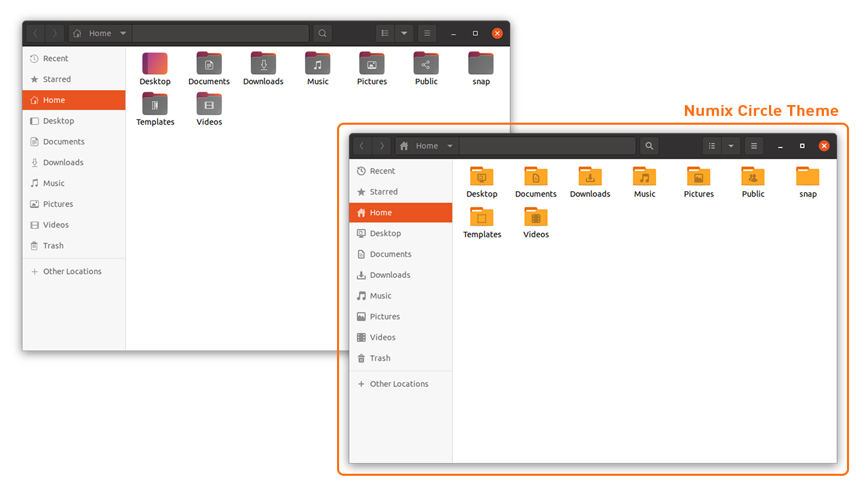Close the Numix theme window
Viewport: 868px width, 488px height.
click(824, 146)
